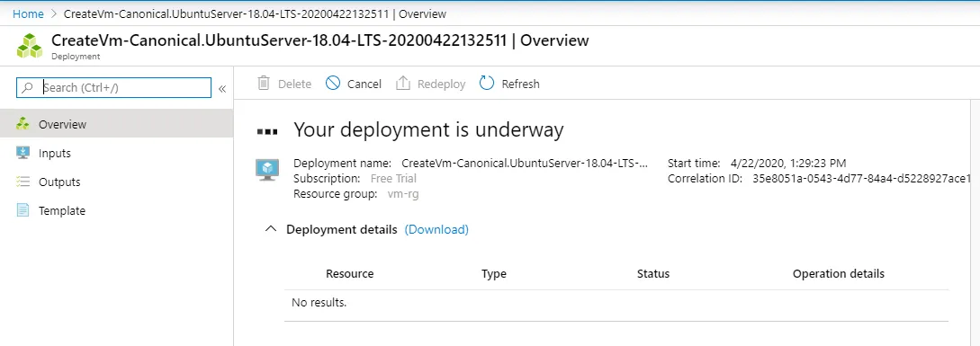
Task: Click the Delete trash can icon
Action: coord(264,84)
